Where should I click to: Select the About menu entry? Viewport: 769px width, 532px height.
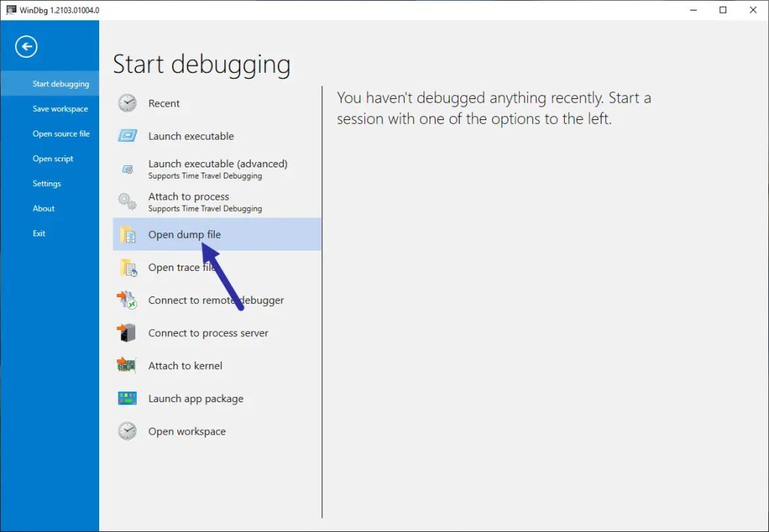click(x=44, y=208)
